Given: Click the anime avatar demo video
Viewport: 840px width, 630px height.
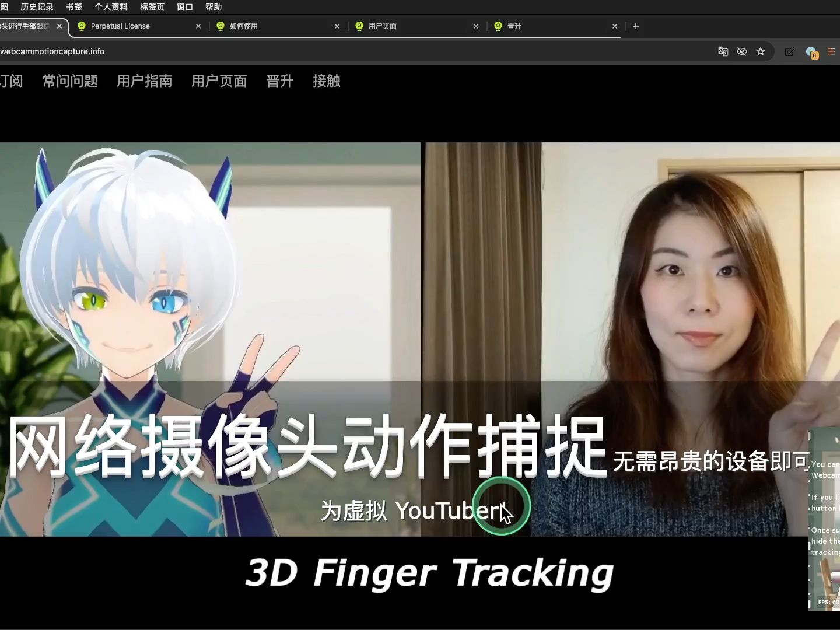Looking at the screenshot, I should coord(210,339).
